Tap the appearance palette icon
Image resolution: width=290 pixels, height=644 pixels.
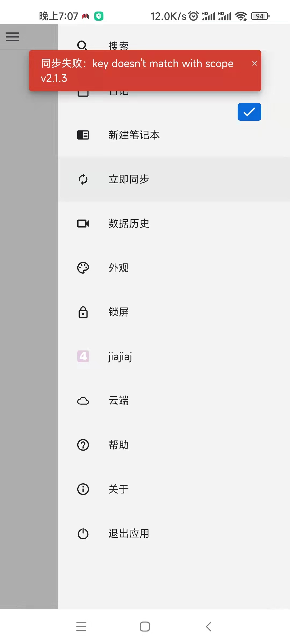[x=83, y=268]
